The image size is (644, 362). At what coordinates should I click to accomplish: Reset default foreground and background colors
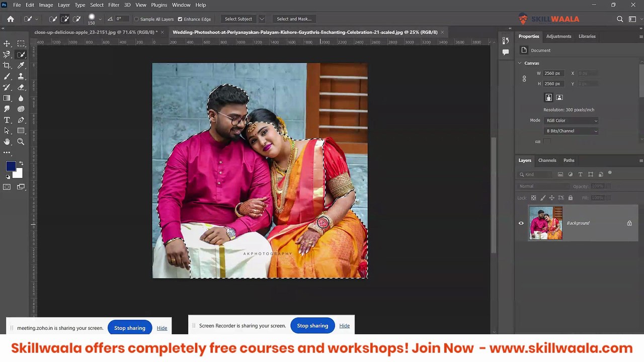point(8,176)
